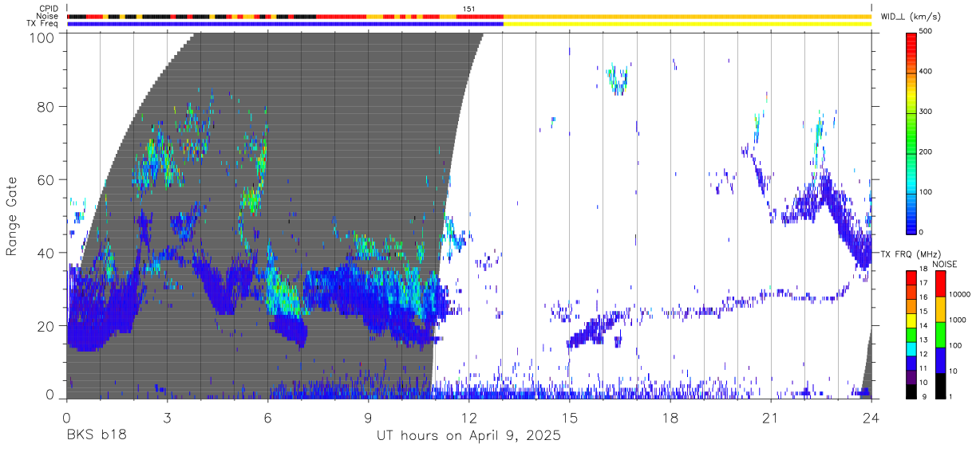Screen dimensions: 980x452
Task: Select the WID⊥ (km/s) colorbar title
Action: 910,16
